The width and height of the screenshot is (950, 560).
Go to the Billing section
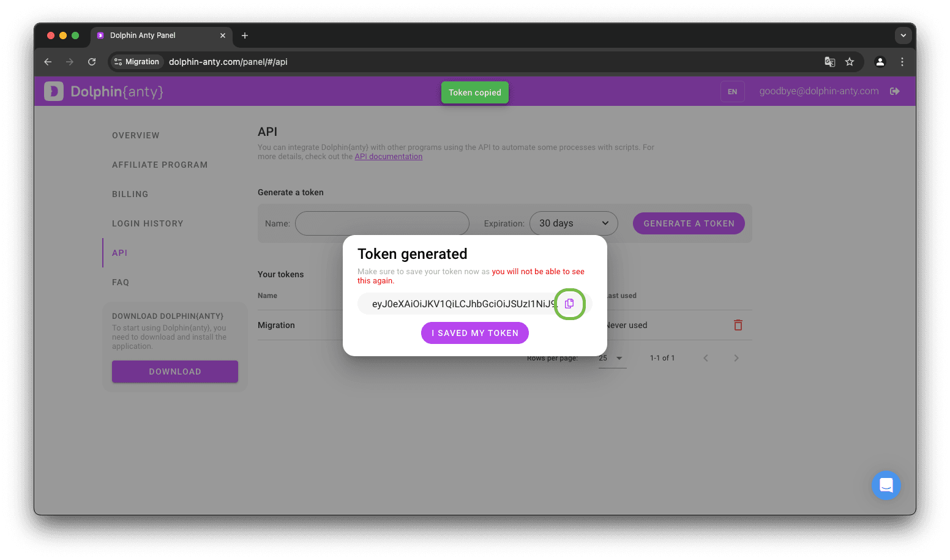tap(130, 194)
